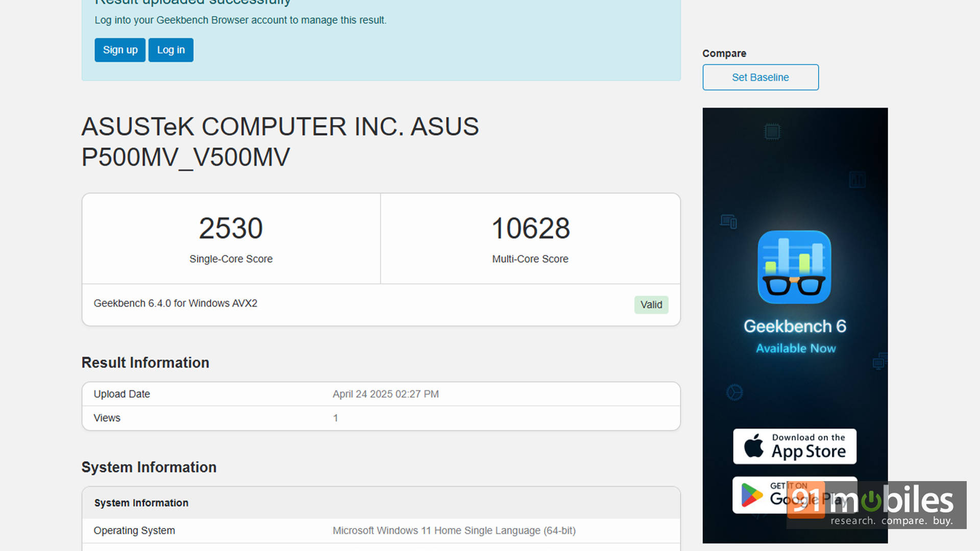
Task: Click the Single-Core Score label
Action: (231, 259)
